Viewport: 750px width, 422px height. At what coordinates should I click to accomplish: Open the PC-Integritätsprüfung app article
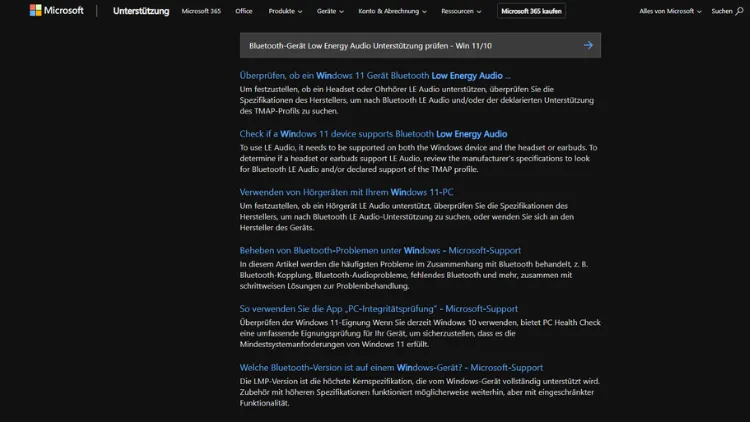378,309
